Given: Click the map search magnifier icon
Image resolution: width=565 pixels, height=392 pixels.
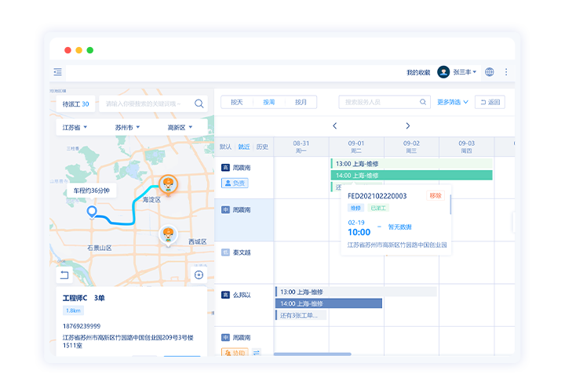Looking at the screenshot, I should [199, 103].
